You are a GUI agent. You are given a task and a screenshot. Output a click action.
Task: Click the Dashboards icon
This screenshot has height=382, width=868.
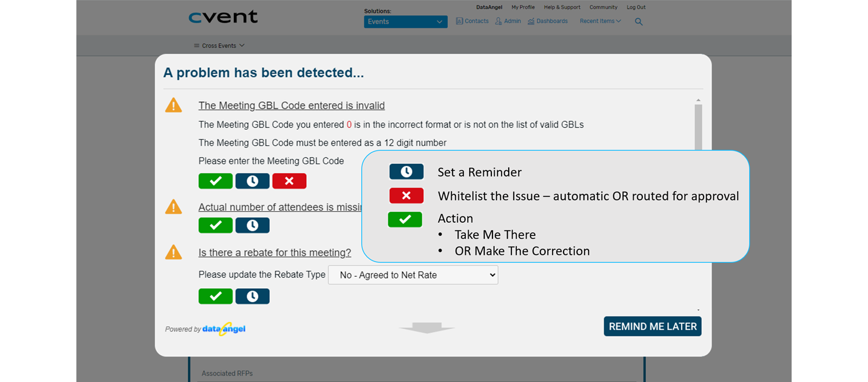(x=547, y=21)
